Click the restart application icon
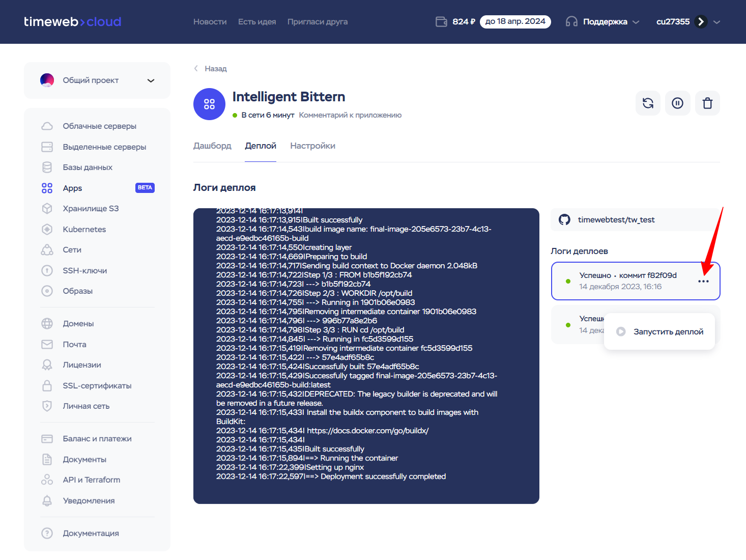This screenshot has height=560, width=746. 647,103
